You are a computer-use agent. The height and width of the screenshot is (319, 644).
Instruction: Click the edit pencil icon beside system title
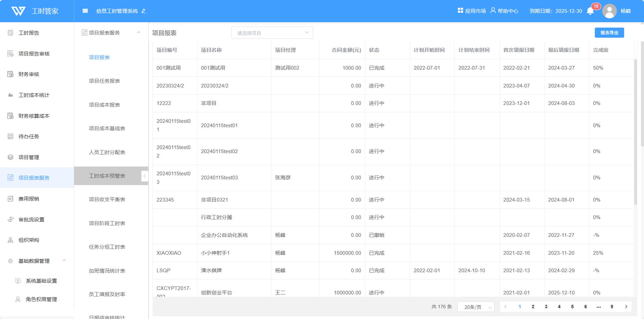(144, 11)
